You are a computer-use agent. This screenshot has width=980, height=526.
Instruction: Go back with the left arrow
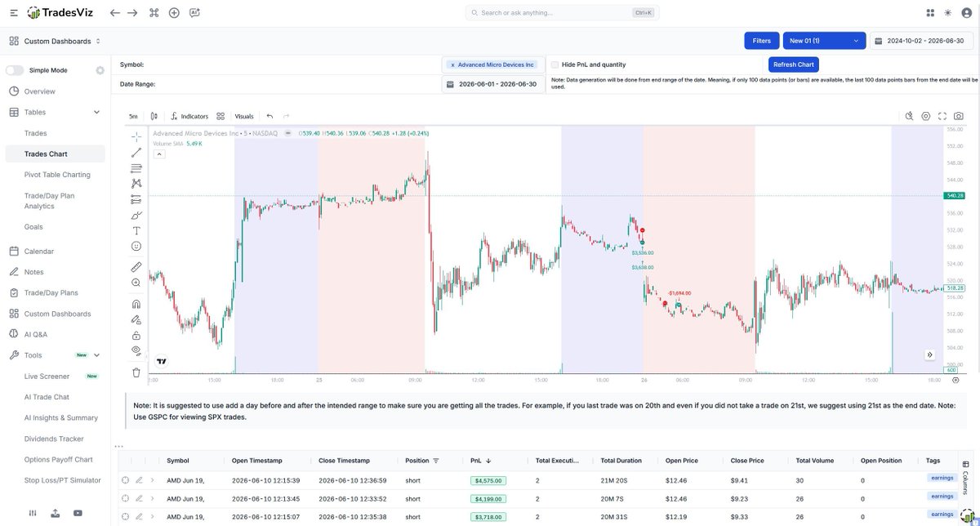[115, 13]
